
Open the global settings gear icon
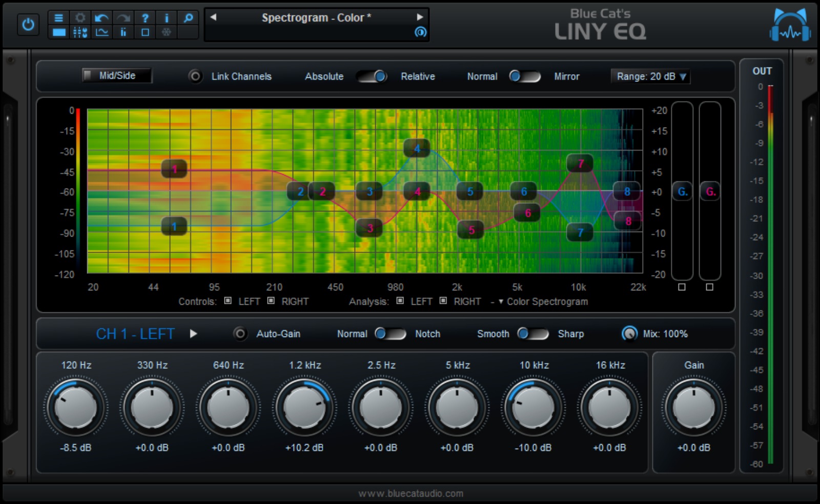point(80,18)
